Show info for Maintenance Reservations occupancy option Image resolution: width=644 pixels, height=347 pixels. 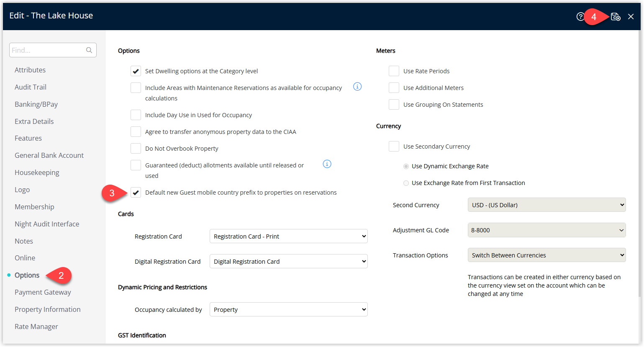[x=357, y=87]
